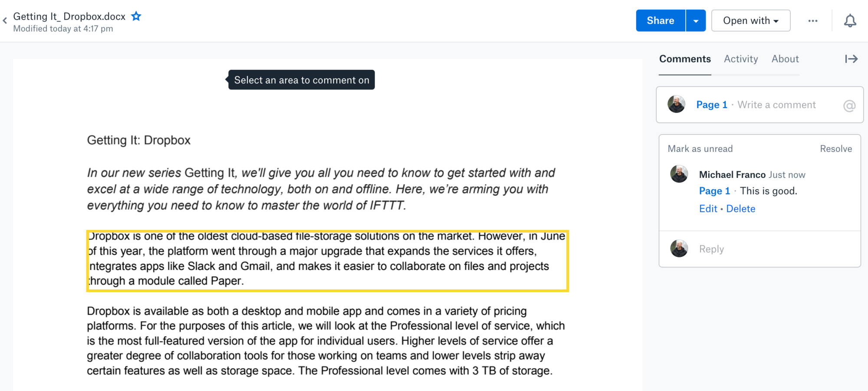This screenshot has height=391, width=868.
Task: Click the highlighted paragraph about cloud-based file-storage
Action: pos(327,261)
